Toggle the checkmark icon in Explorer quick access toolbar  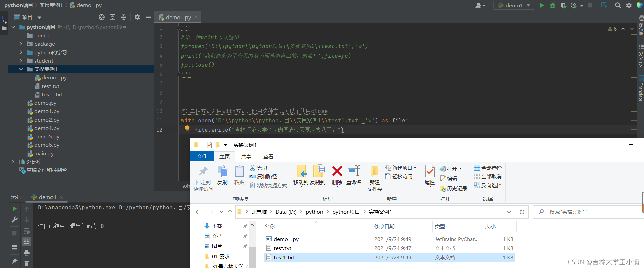[x=209, y=145]
